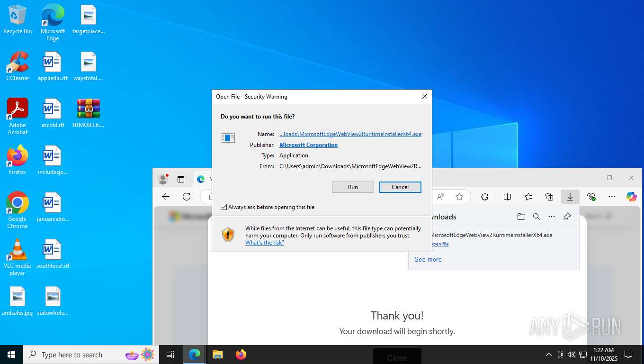This screenshot has height=364, width=644.
Task: Open Edge Extensions puzzle icon
Action: (x=484, y=197)
